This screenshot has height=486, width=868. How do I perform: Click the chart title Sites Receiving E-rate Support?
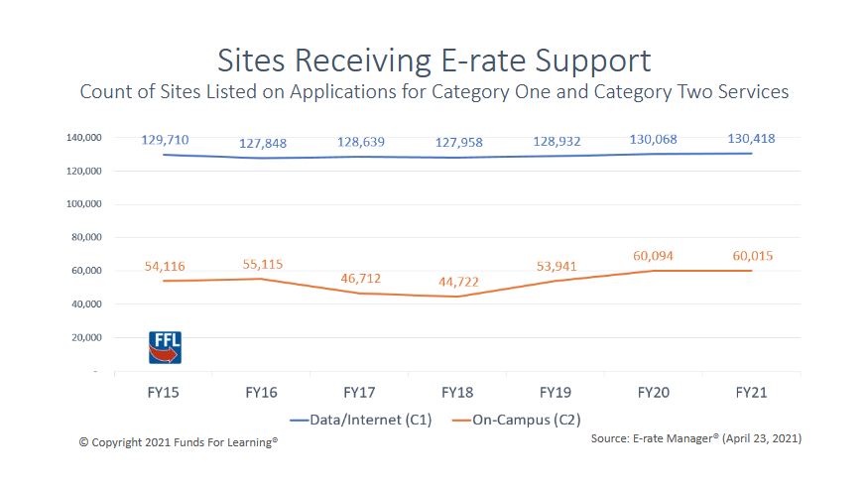(434, 60)
